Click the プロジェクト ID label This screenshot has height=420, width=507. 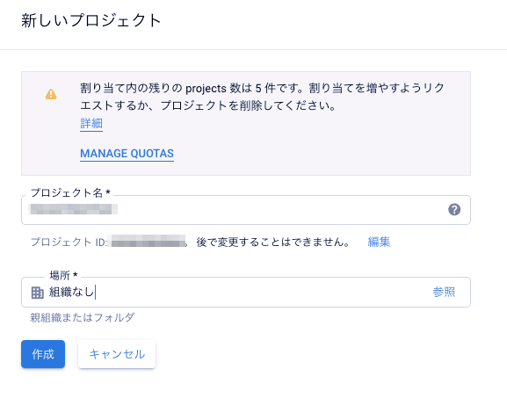pos(69,242)
